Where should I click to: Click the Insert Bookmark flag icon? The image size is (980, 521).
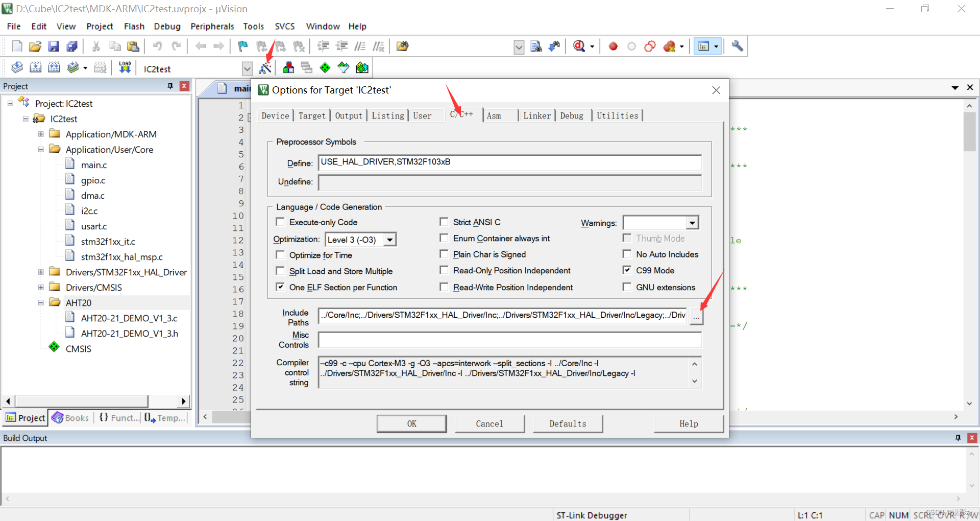tap(243, 46)
